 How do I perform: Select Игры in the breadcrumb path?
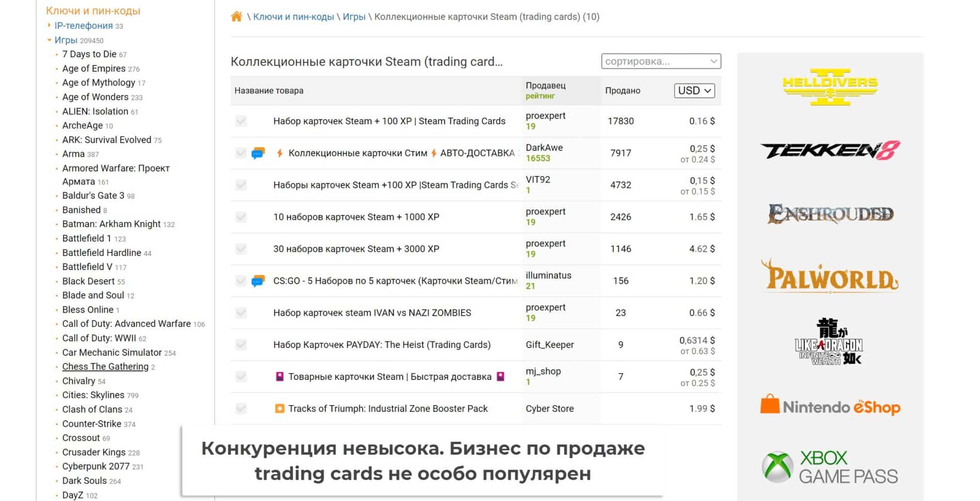tap(354, 17)
